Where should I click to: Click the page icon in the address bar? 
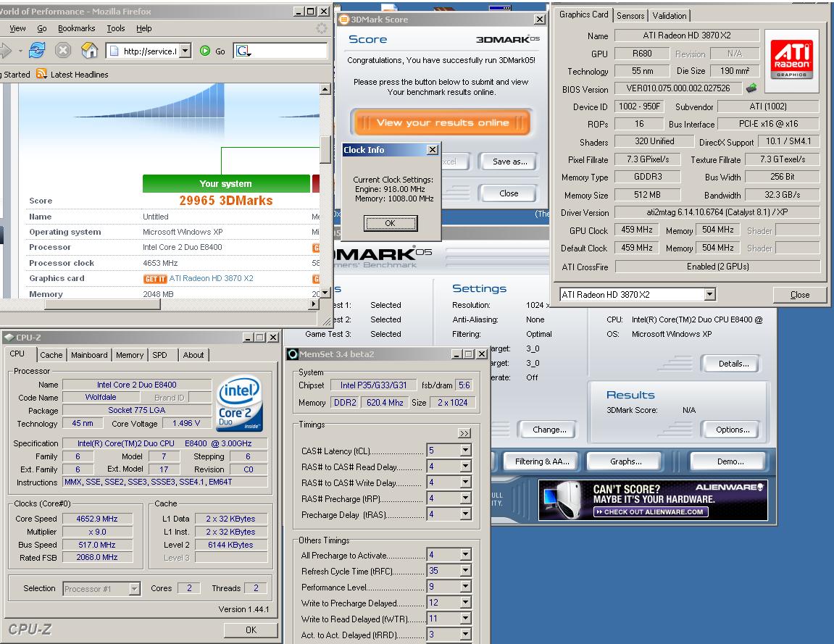(114, 51)
